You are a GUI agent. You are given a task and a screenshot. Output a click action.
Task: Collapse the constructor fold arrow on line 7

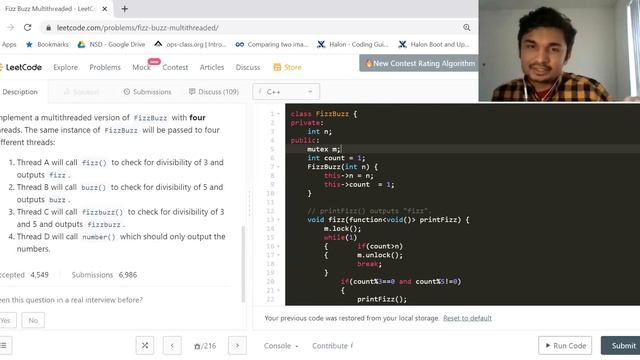pyautogui.click(x=279, y=167)
